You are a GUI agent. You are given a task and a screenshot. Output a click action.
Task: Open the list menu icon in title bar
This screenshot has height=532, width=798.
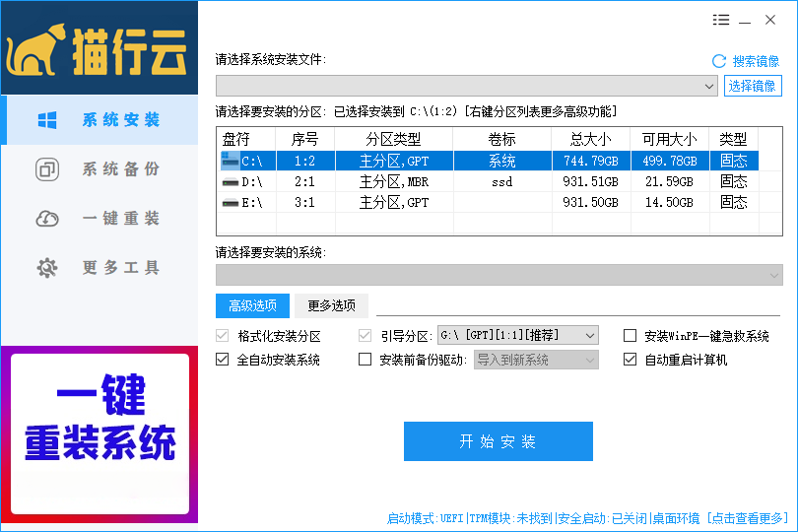coord(721,20)
